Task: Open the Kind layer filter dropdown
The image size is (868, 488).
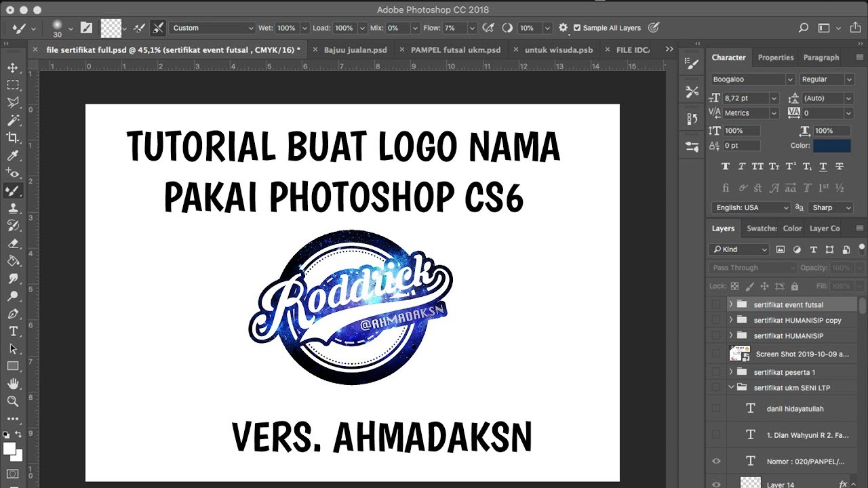Action: tap(739, 249)
